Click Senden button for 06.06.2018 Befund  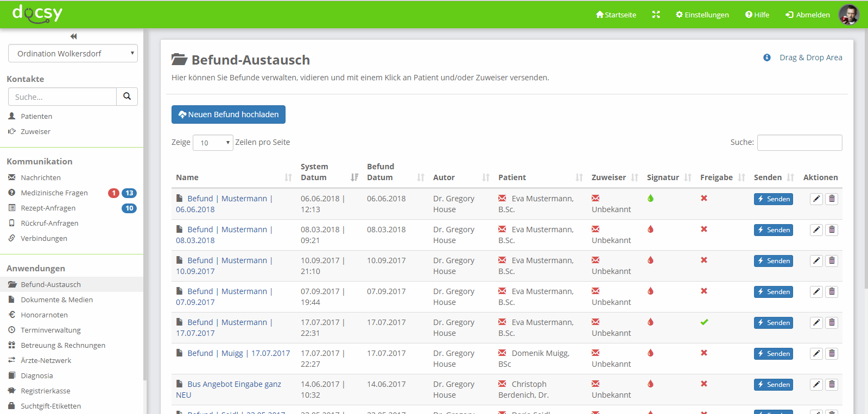tap(773, 199)
